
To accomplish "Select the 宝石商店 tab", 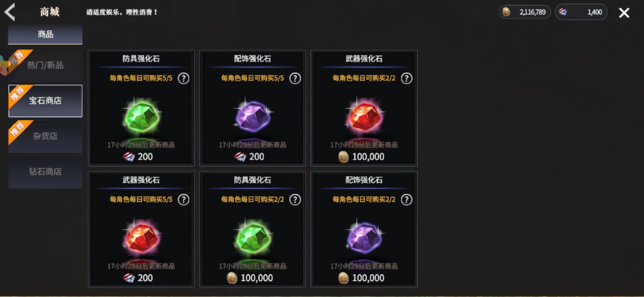I will click(45, 101).
